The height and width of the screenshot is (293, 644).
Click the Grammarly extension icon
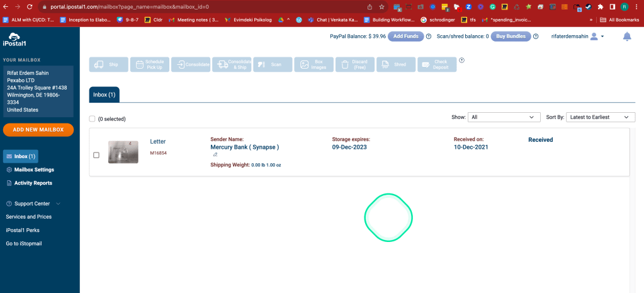point(492,6)
